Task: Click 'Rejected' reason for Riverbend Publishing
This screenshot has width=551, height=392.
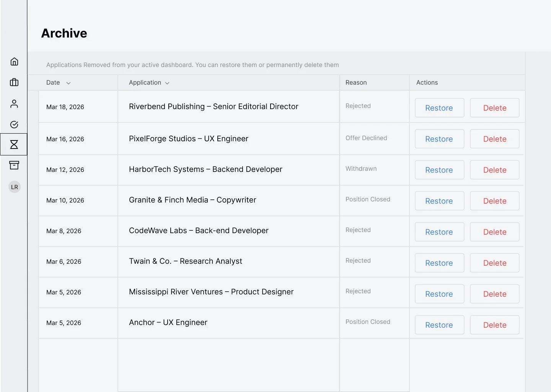Action: [x=358, y=106]
